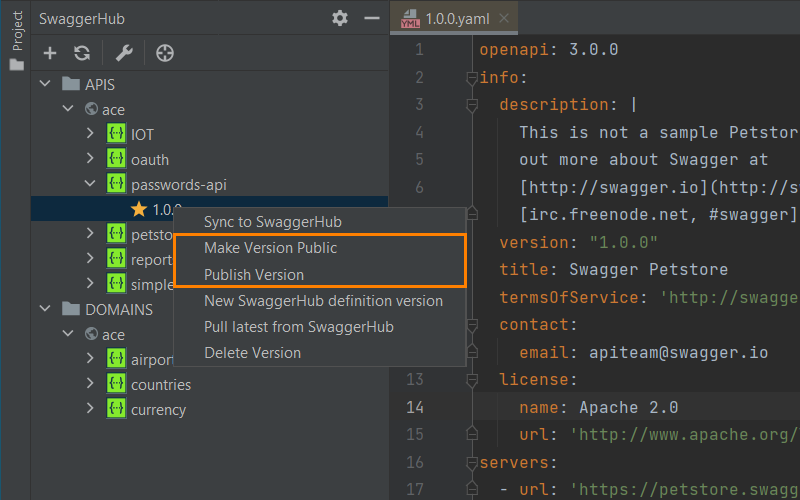
Task: Open settings with the wrench icon
Action: [124, 53]
